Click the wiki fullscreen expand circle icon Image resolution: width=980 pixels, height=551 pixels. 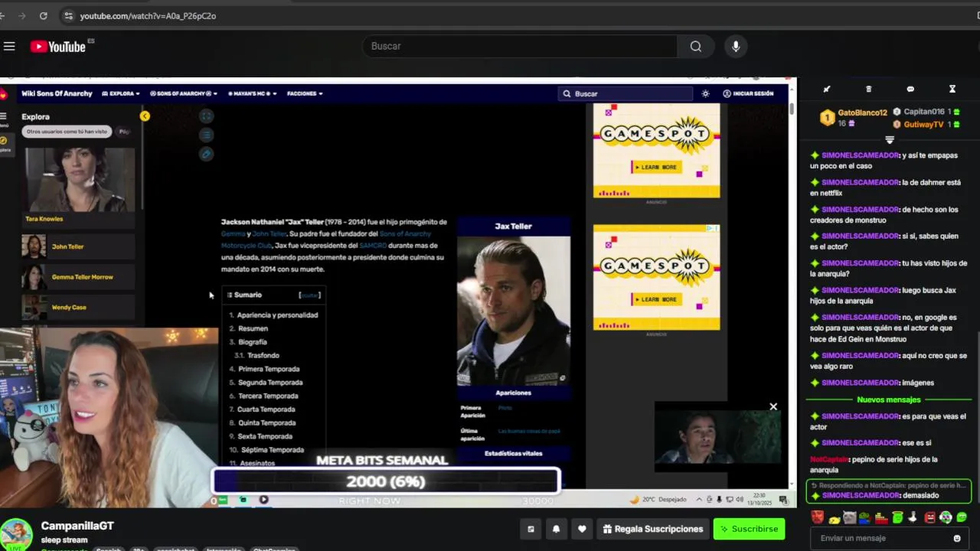tap(206, 116)
